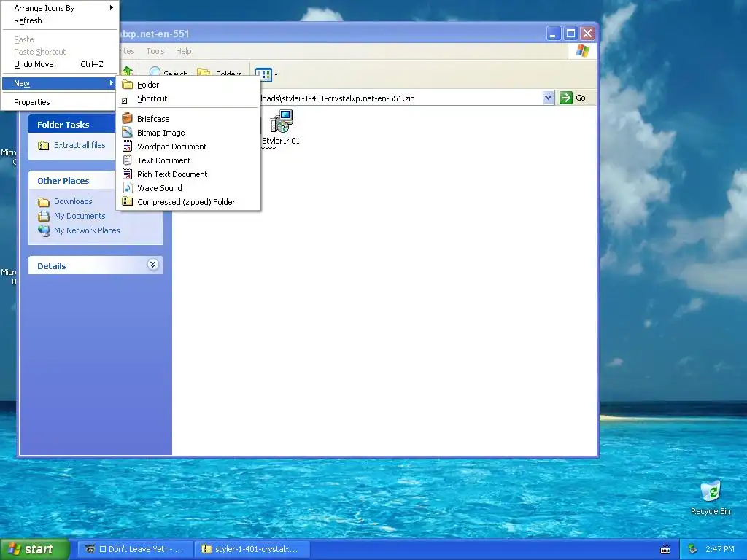Create a new Bitmap Image
The height and width of the screenshot is (560, 747).
pos(188,133)
